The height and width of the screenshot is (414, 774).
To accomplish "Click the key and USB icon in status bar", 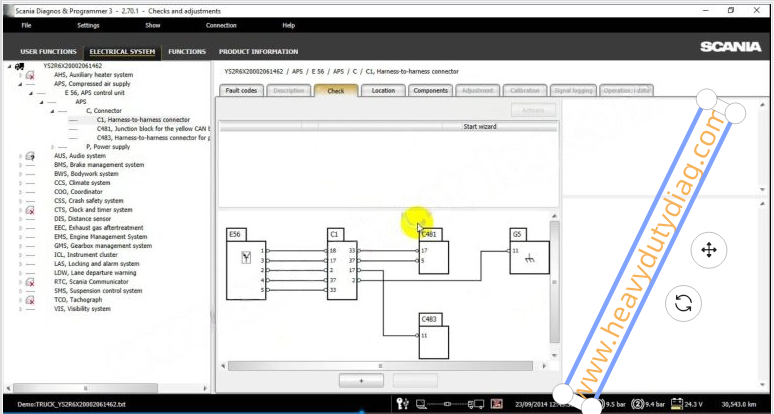I will [403, 404].
